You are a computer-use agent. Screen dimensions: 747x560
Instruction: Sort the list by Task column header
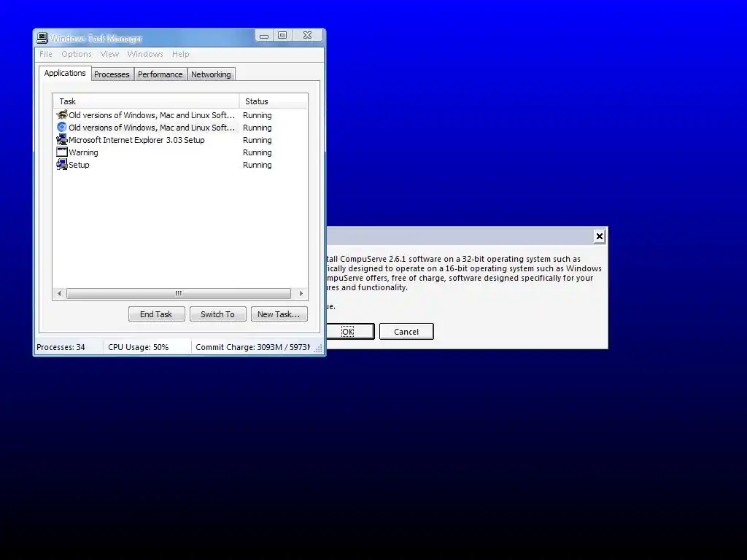click(x=146, y=101)
